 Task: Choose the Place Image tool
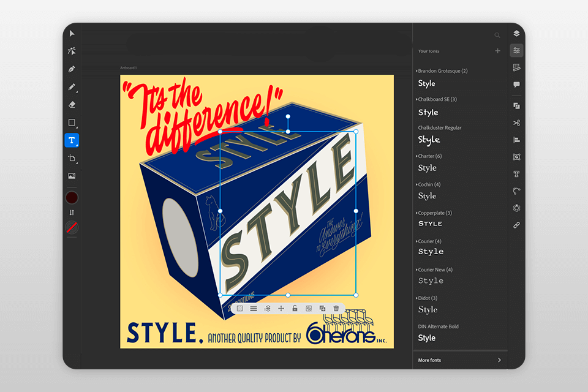pyautogui.click(x=72, y=176)
